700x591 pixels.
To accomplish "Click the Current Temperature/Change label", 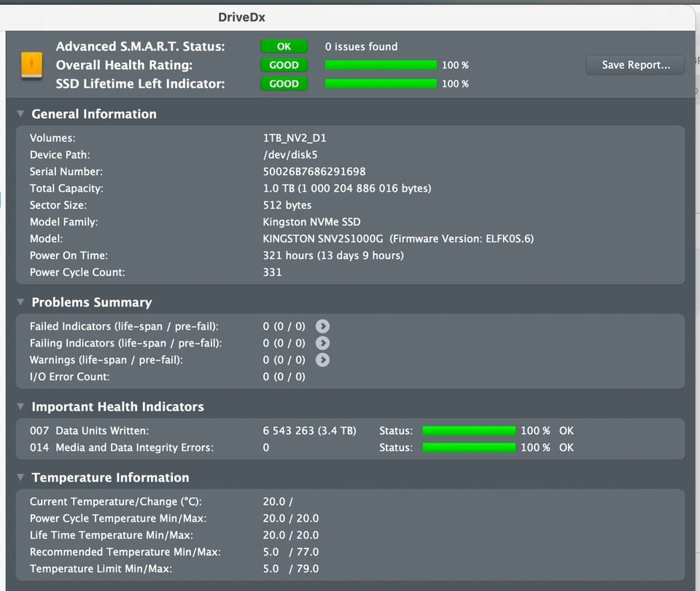I will point(116,502).
